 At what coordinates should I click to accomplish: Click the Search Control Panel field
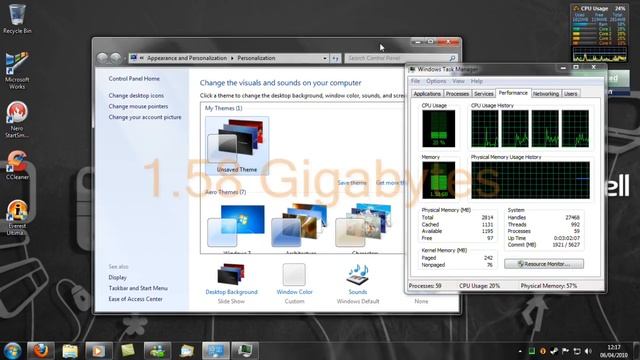click(401, 58)
